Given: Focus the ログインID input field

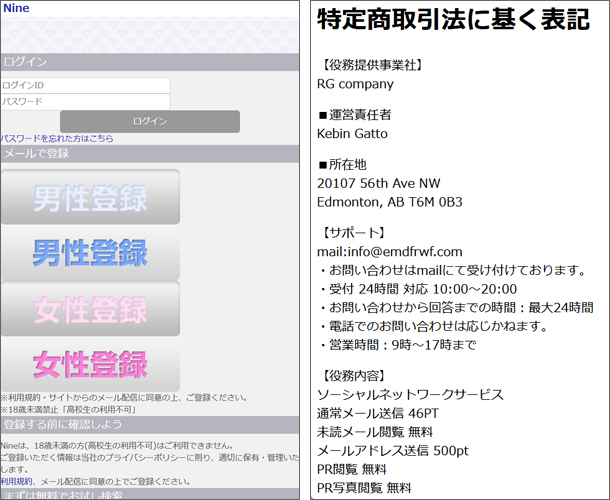Looking at the screenshot, I should point(85,85).
